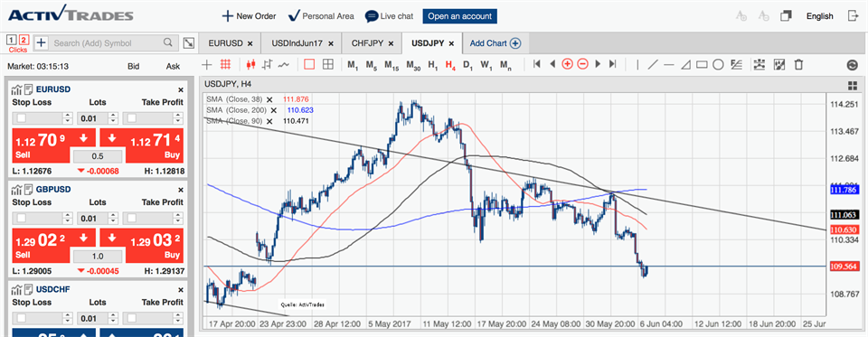Open detached window icon
Image resolution: width=868 pixels, height=337 pixels.
pos(786,16)
